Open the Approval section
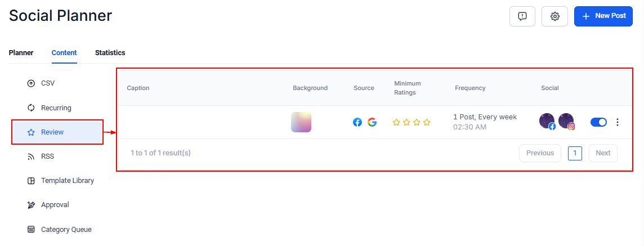644x246 pixels. click(55, 205)
